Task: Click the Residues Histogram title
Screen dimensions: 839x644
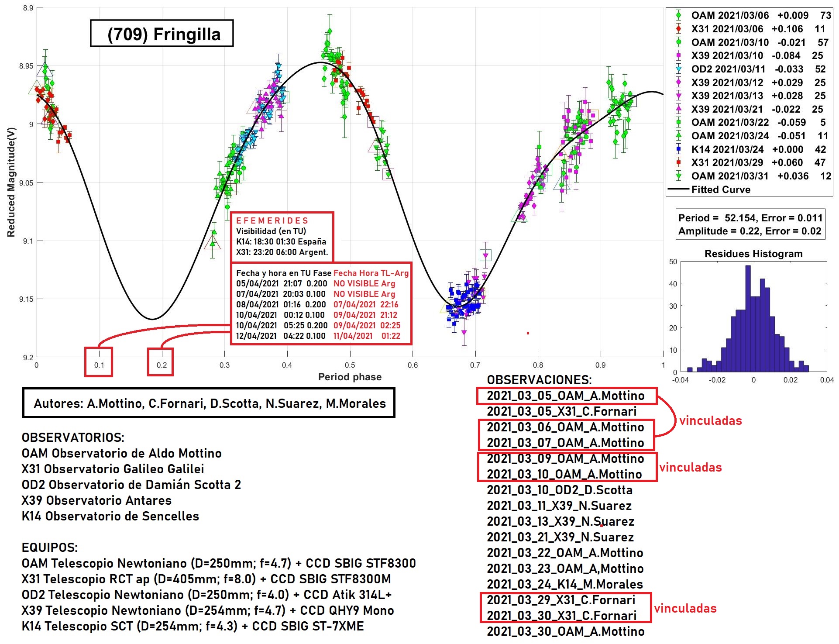Action: 753,254
